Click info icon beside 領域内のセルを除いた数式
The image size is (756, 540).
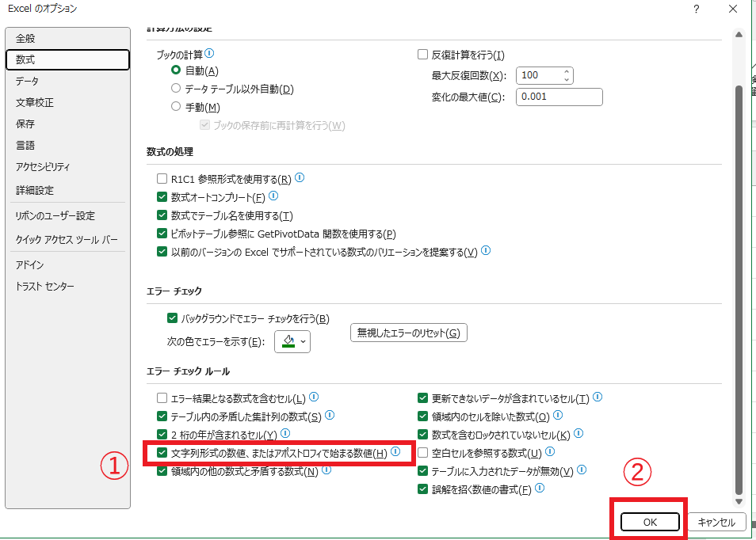pyautogui.click(x=558, y=415)
